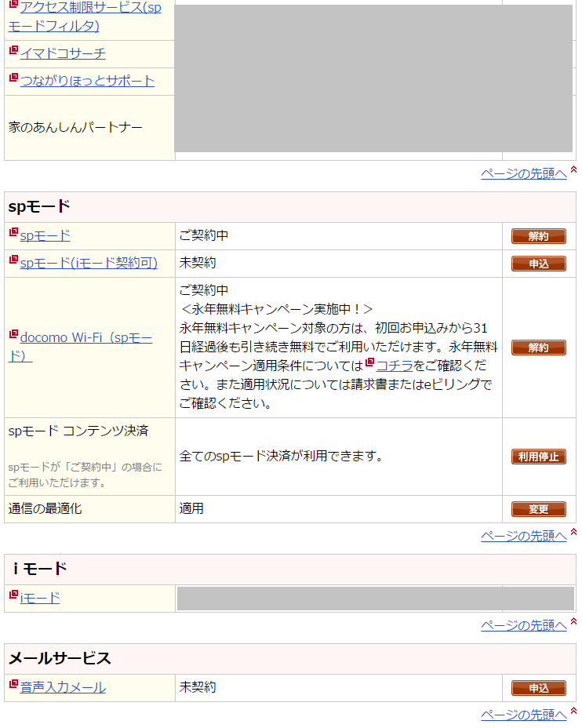Screen dimensions: 582x728
Task: Click 利用停止 for spモード コンテンツ決済
Action: point(538,457)
